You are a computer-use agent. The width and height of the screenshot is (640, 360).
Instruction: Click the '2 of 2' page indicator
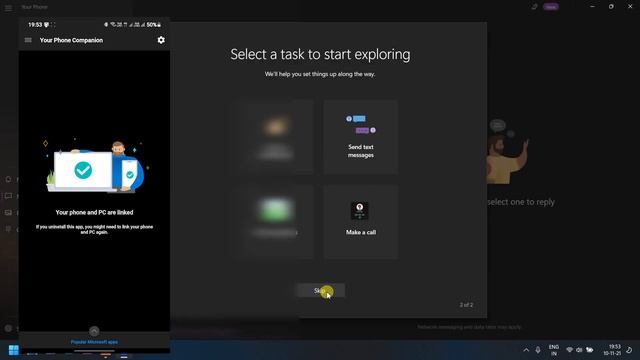466,305
